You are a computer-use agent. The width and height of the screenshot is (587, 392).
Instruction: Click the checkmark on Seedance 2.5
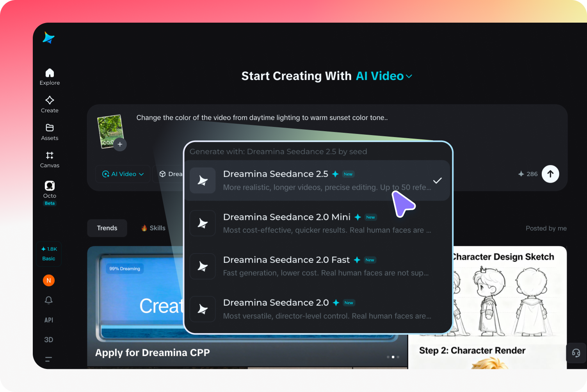tap(438, 180)
